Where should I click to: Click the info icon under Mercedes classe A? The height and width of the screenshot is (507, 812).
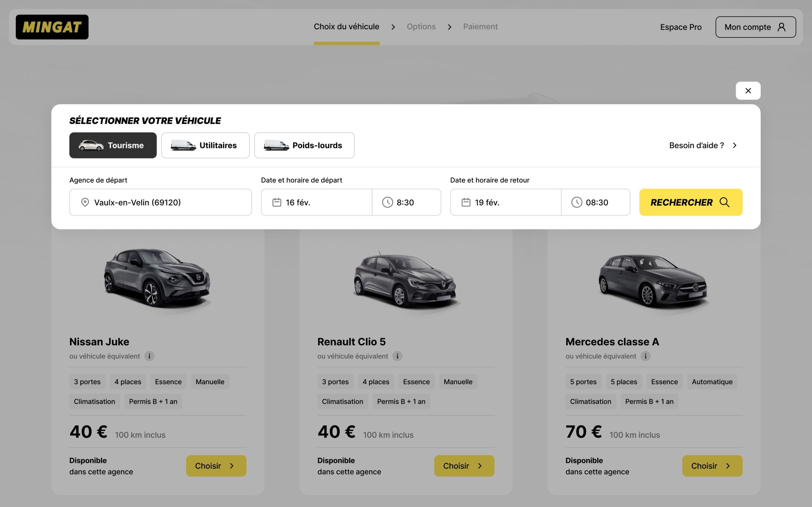tap(645, 356)
